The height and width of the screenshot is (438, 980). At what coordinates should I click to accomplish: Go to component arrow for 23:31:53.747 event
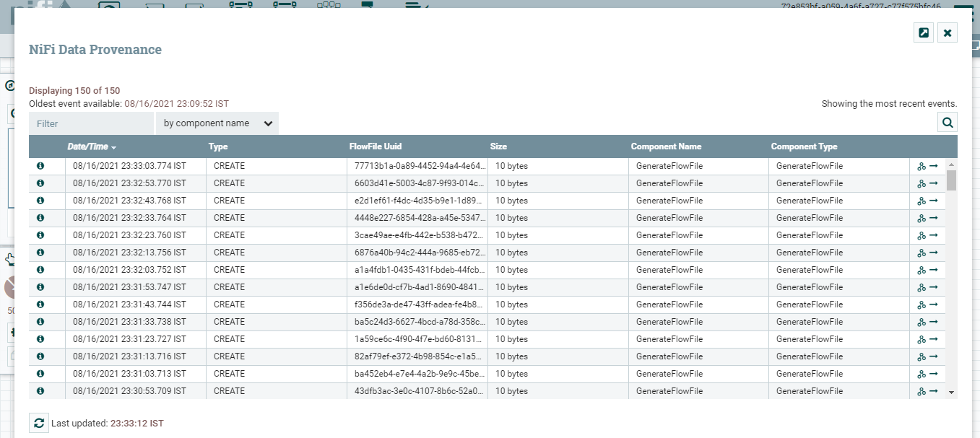point(934,286)
